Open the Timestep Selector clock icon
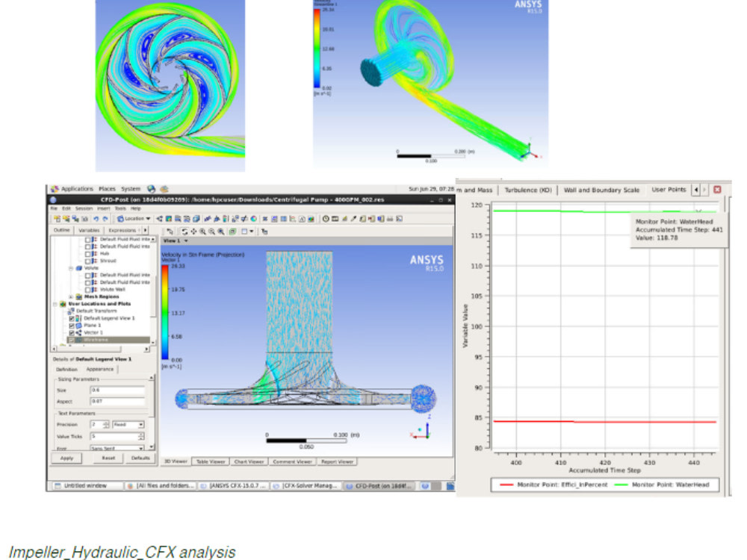Image resolution: width=747 pixels, height=560 pixels. click(x=326, y=219)
